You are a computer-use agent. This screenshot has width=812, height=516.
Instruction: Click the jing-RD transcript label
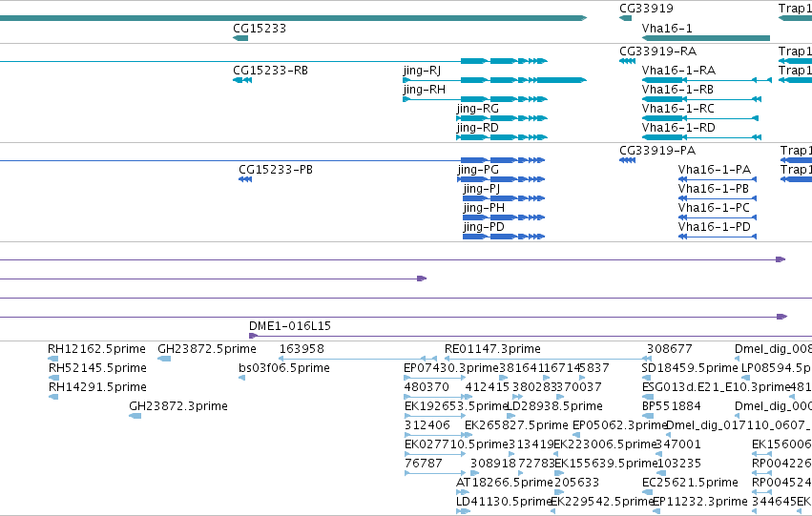(x=477, y=128)
